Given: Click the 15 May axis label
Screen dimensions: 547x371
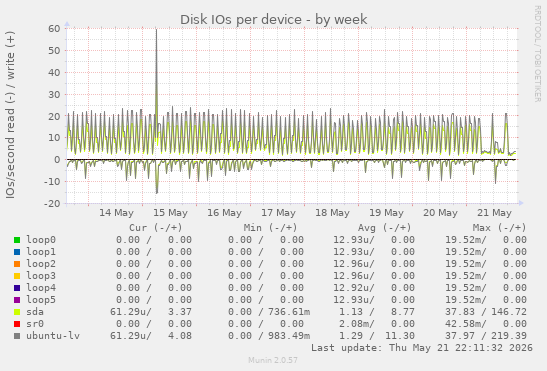Looking at the screenshot, I should pyautogui.click(x=170, y=213).
